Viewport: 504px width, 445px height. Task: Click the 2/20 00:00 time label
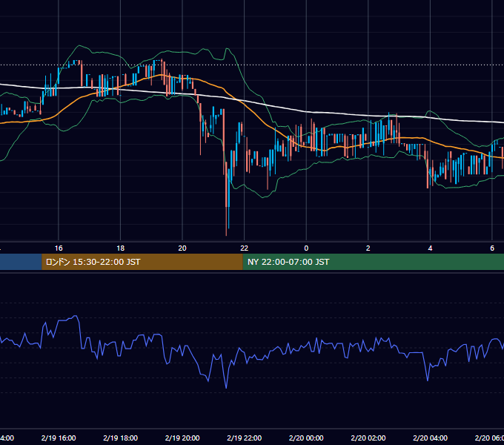click(x=306, y=438)
